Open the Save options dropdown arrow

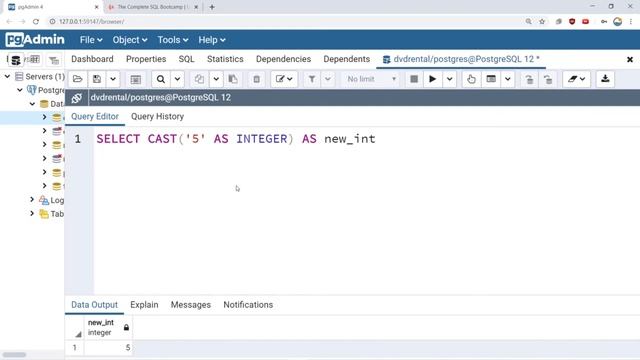[113, 79]
